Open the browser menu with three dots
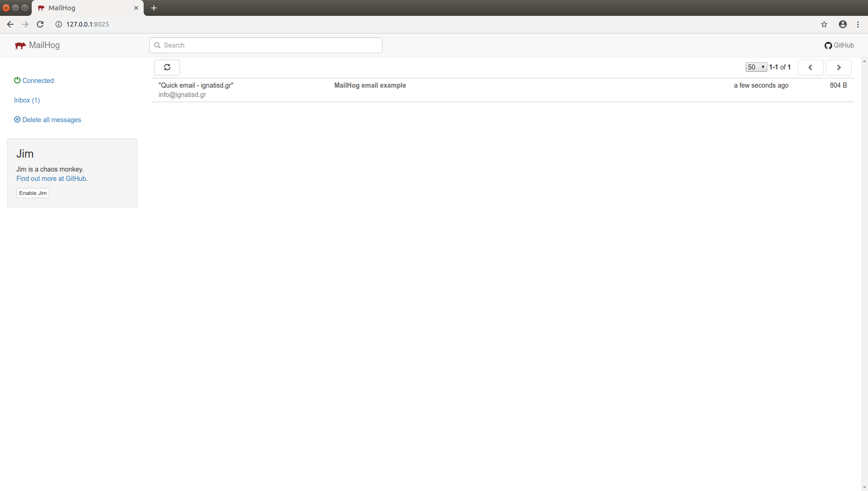868x491 pixels. tap(858, 24)
